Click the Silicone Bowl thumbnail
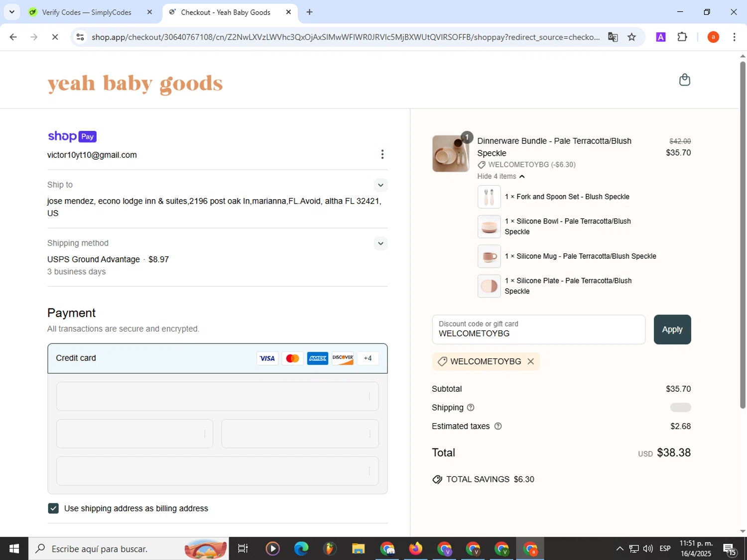This screenshot has width=747, height=560. [489, 226]
